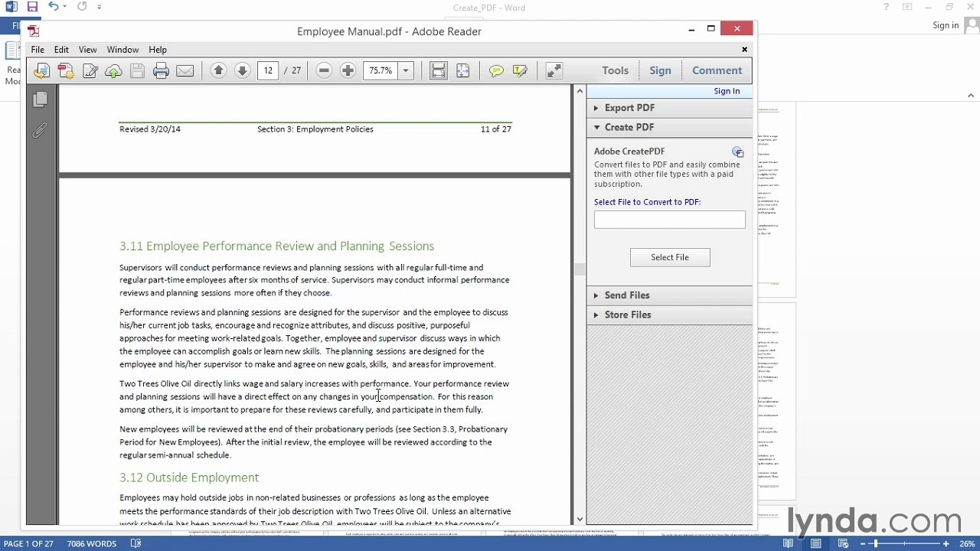Click Word's undo arrow
Screen dimensions: 980x551
pos(53,7)
